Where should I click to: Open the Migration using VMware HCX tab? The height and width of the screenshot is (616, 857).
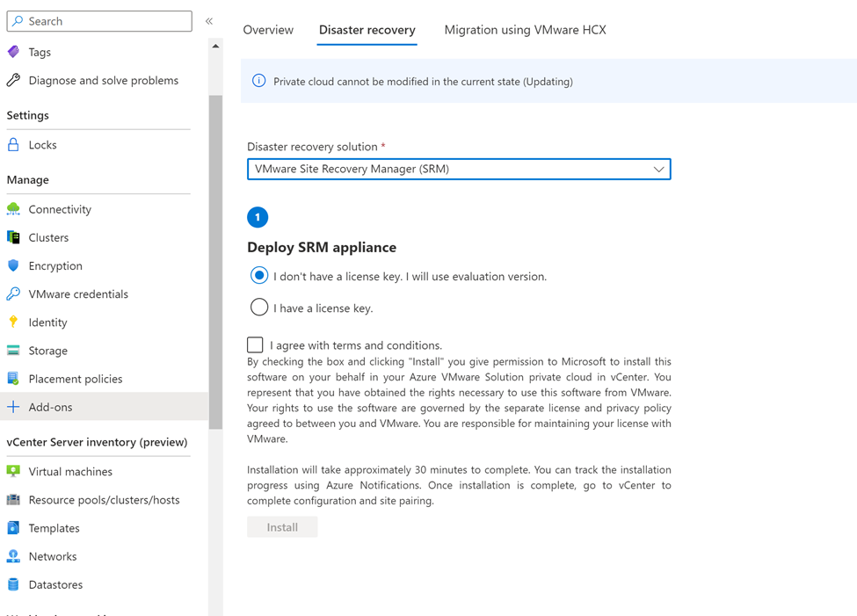pyautogui.click(x=525, y=30)
